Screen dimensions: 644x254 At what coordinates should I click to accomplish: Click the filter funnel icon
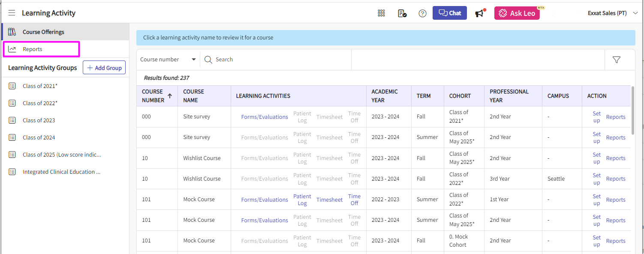pos(617,60)
